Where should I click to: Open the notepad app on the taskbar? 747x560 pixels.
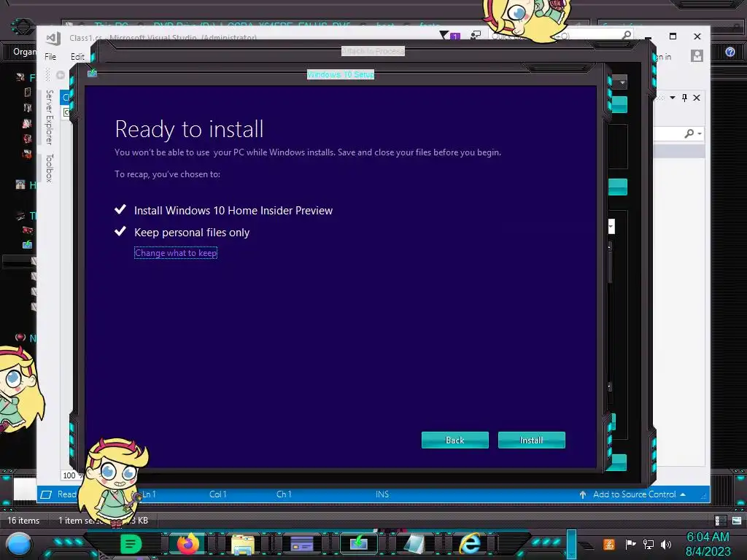point(414,544)
